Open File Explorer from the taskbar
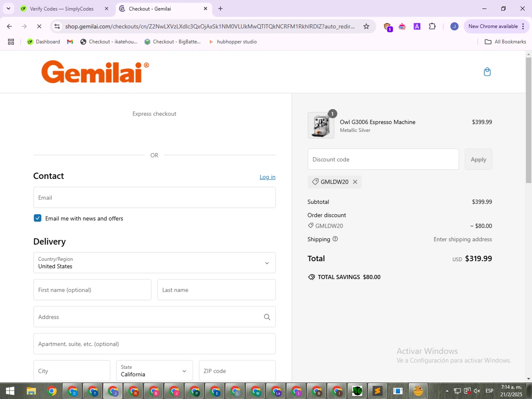This screenshot has width=532, height=399. (31, 391)
